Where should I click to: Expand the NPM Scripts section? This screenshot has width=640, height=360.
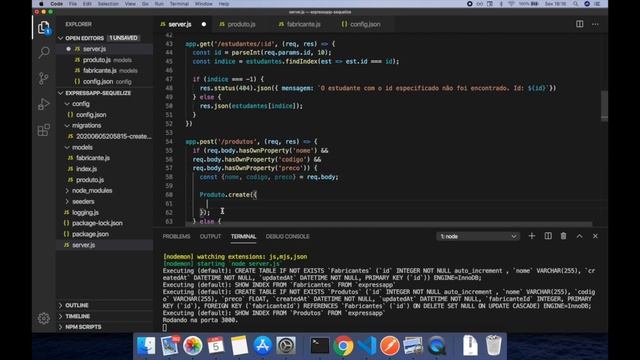[61, 327]
